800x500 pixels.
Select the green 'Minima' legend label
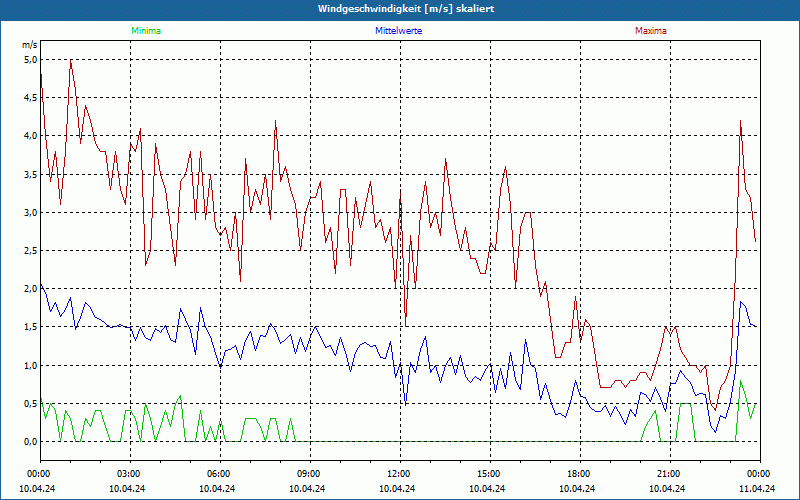[146, 31]
